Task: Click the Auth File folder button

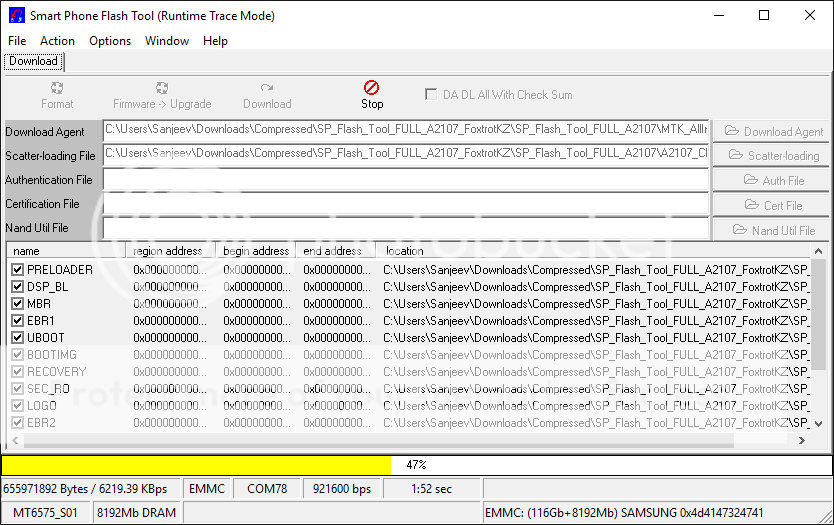Action: 769,180
